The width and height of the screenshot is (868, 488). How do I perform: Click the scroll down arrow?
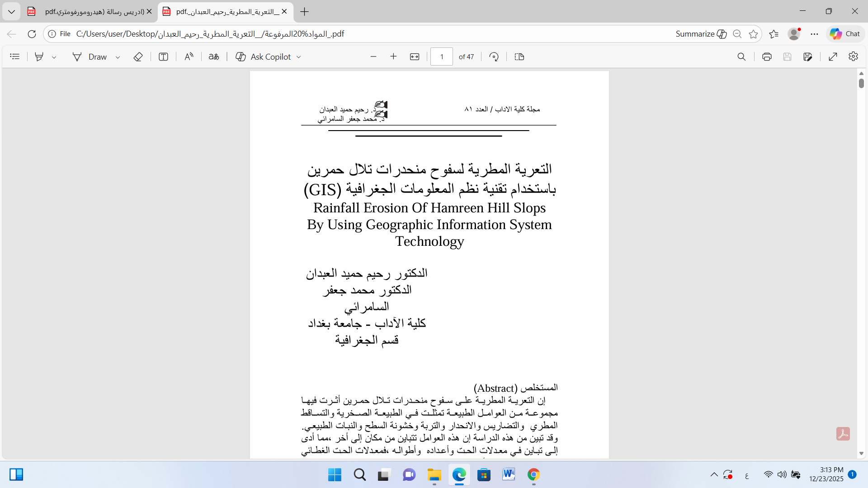pos(861,453)
